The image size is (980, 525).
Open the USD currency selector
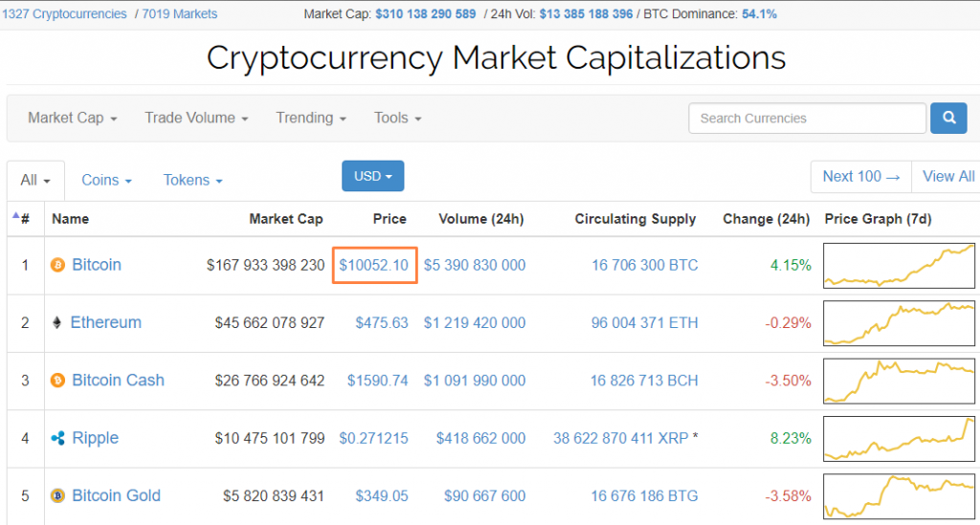(x=372, y=176)
